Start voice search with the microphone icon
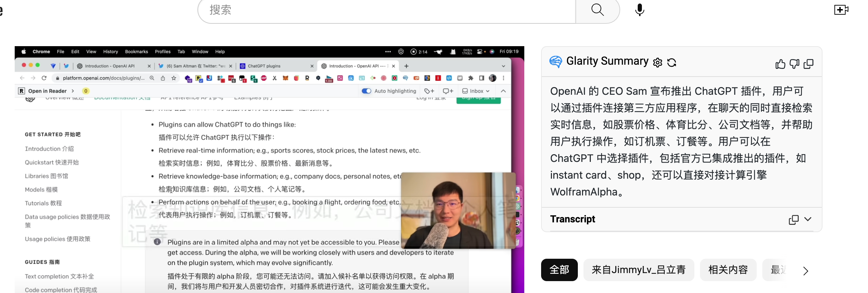The image size is (868, 293). tap(639, 10)
